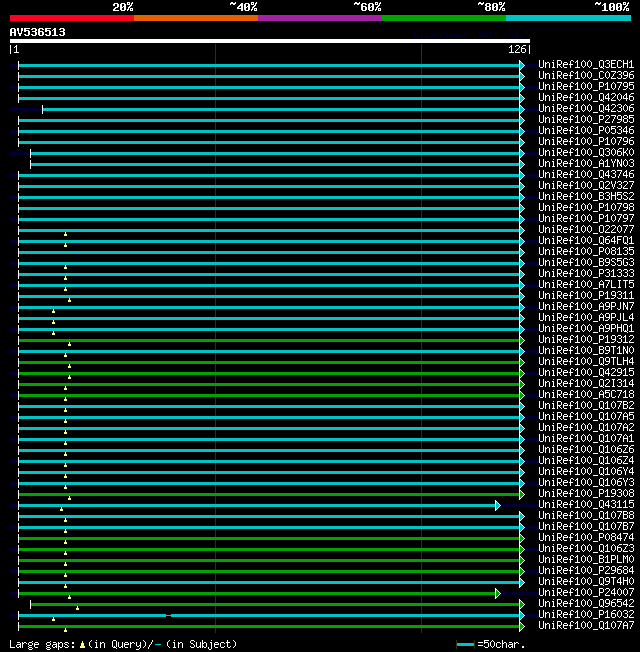This screenshot has width=640, height=652.
Task: Select UniRef100_P19311 label
Action: pyautogui.click(x=586, y=296)
